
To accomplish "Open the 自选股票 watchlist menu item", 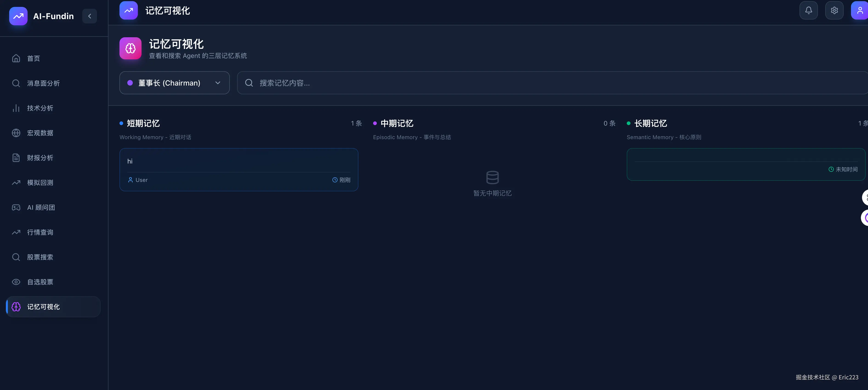I will pos(40,282).
